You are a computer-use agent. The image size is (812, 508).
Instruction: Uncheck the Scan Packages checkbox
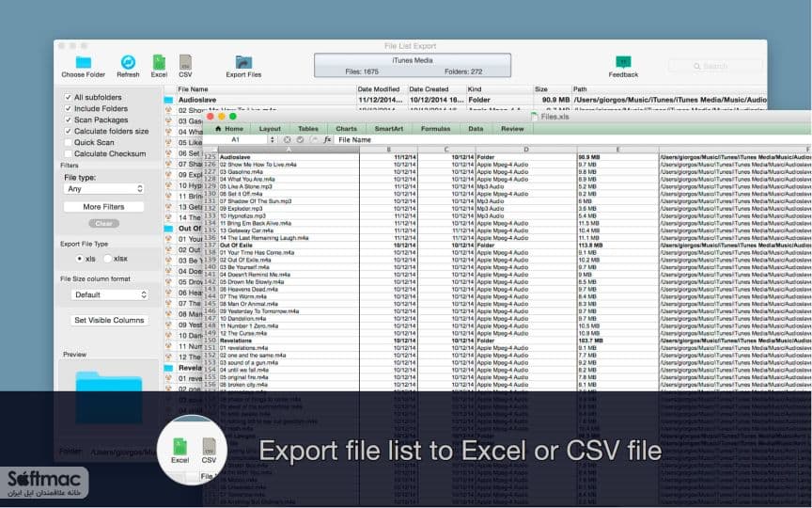tap(68, 119)
